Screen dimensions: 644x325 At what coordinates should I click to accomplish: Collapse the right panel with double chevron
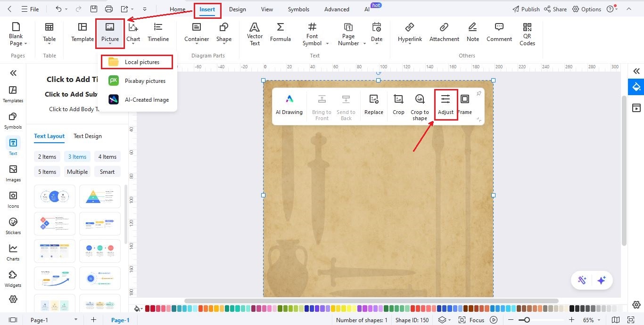(636, 71)
